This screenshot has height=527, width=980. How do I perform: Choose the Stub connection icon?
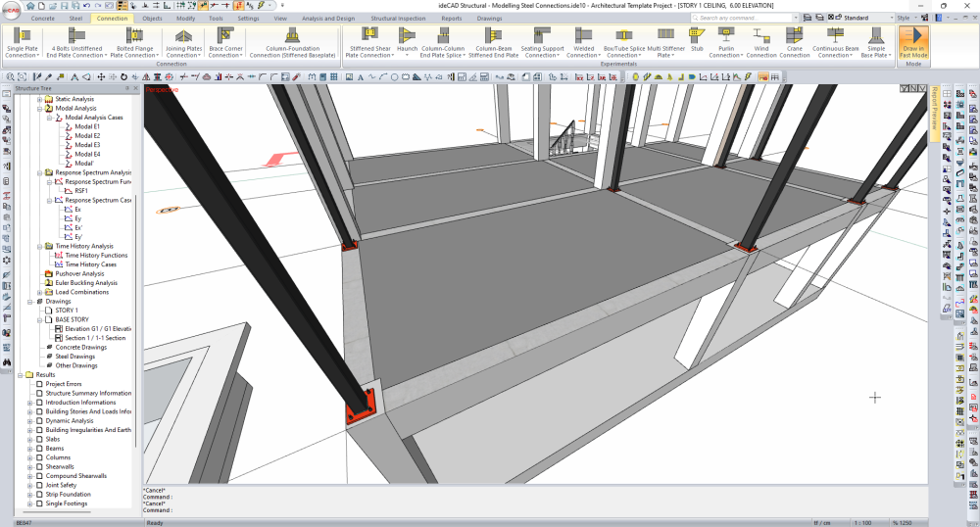[697, 36]
